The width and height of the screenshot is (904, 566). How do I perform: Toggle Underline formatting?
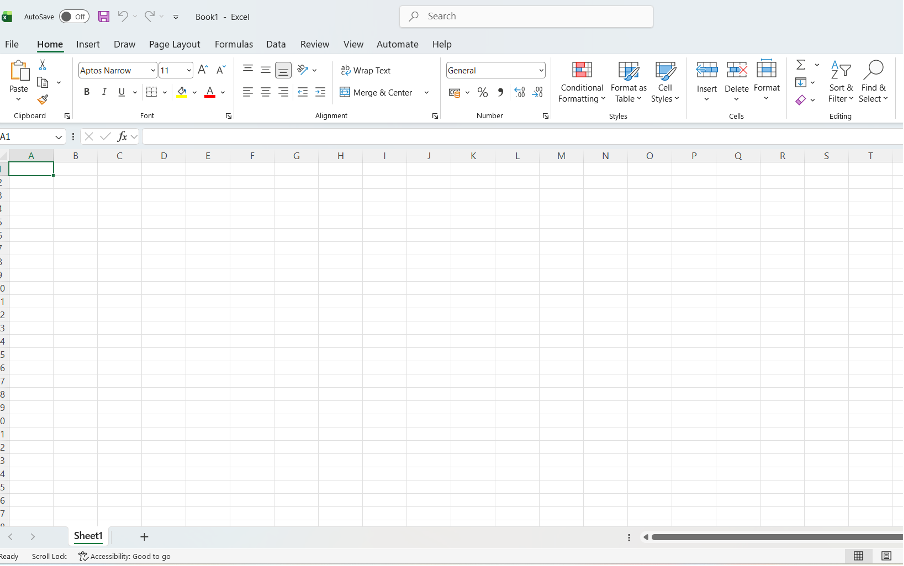[121, 92]
